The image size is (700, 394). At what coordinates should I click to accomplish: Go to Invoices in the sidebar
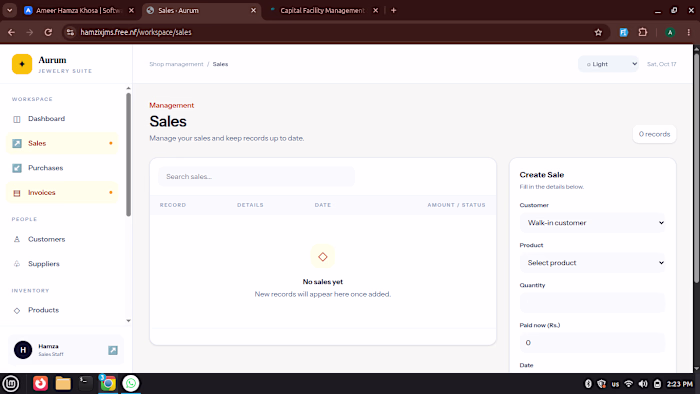[62, 192]
